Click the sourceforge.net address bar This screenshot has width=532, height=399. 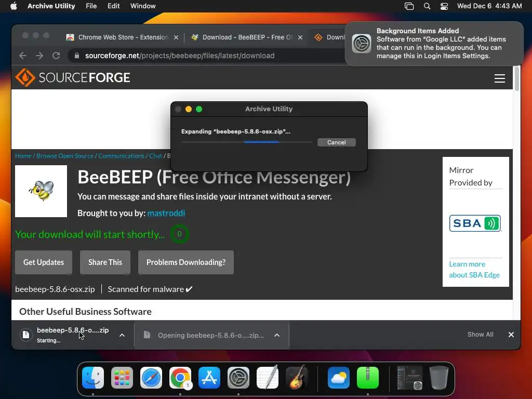[207, 56]
